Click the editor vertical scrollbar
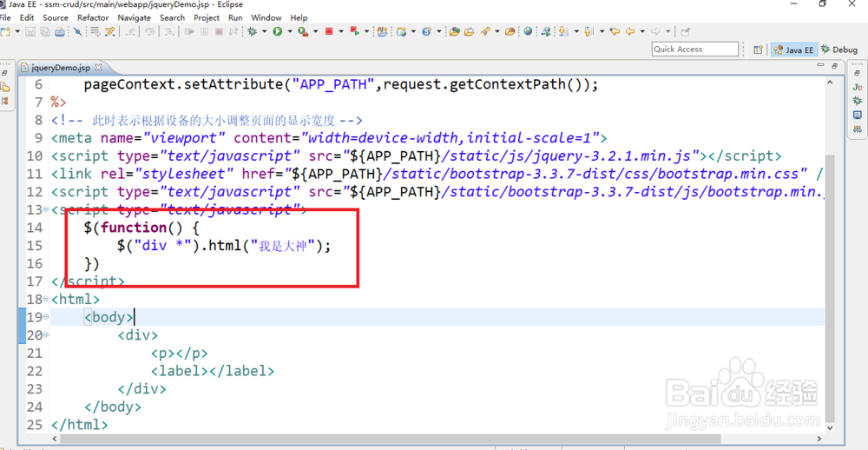Viewport: 868px width, 450px height. (829, 288)
